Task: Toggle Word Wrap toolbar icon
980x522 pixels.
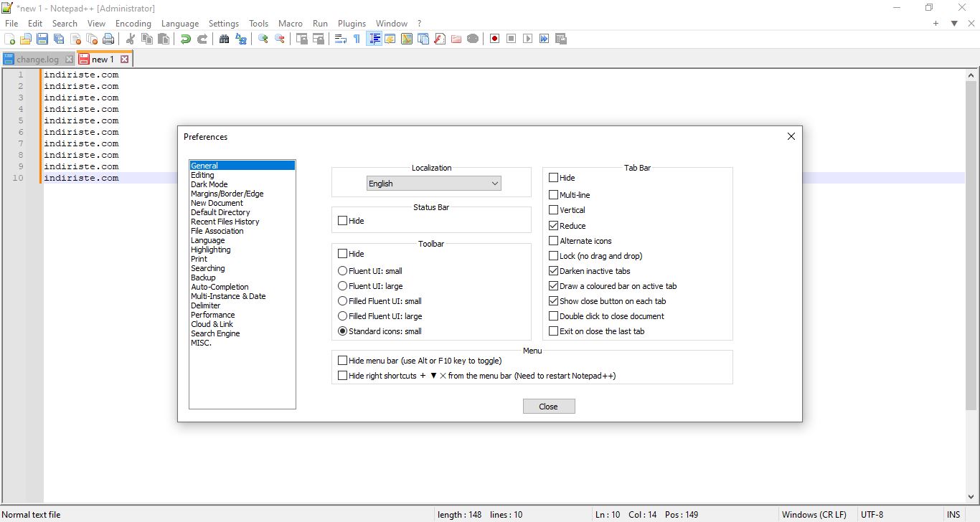Action: 341,39
